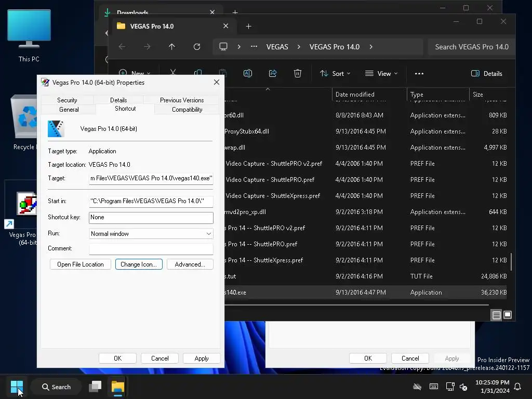Click OK in the background dialog
Image resolution: width=532 pixels, height=399 pixels.
[x=368, y=358]
